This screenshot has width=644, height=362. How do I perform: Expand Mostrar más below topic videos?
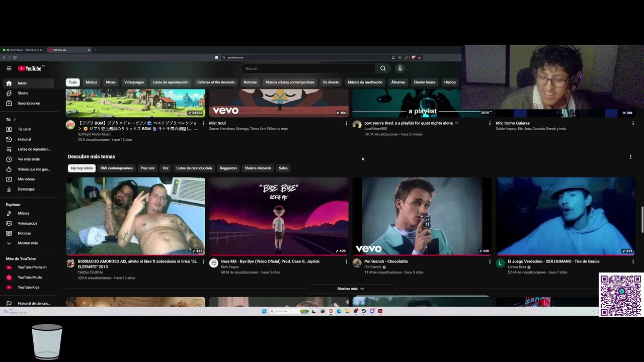(351, 289)
